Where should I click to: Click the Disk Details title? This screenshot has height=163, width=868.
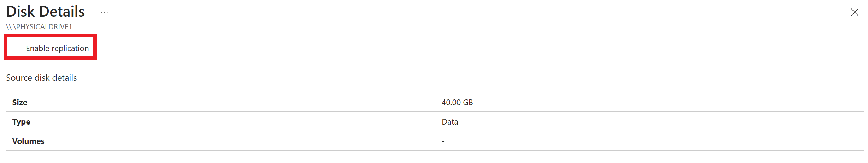tap(45, 12)
